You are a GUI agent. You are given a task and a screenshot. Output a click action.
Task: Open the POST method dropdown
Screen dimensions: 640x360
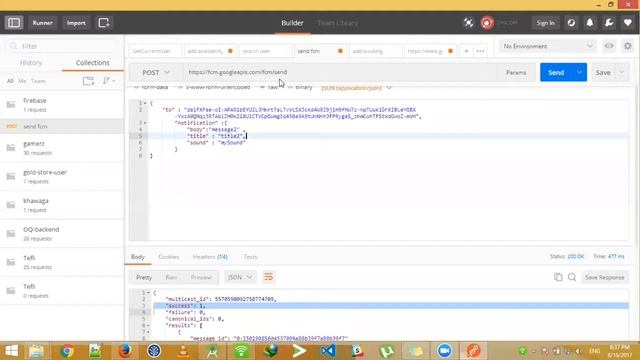[156, 72]
